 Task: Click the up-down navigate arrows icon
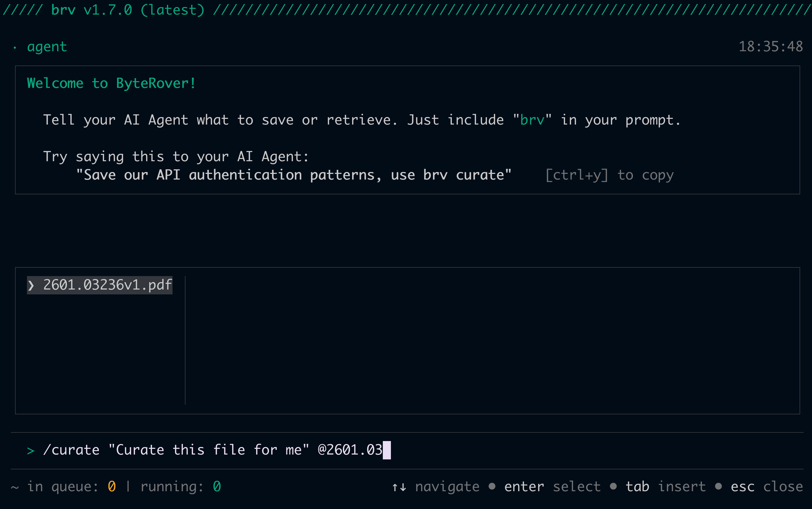tap(399, 487)
